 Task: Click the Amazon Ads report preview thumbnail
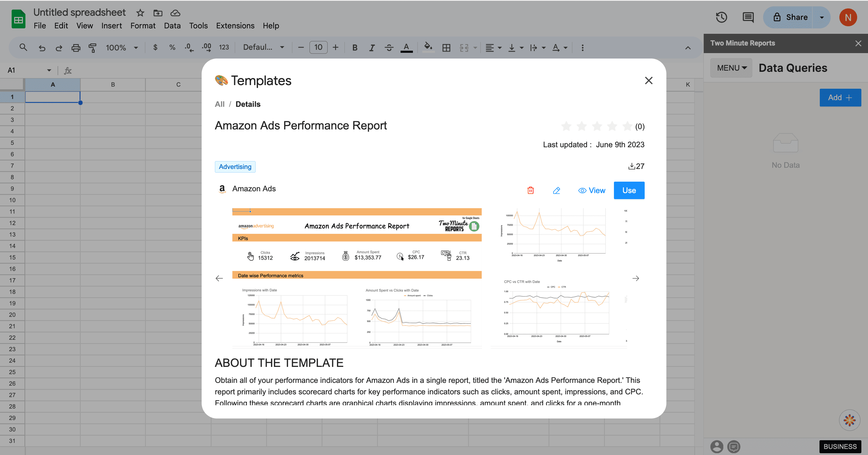(x=357, y=278)
